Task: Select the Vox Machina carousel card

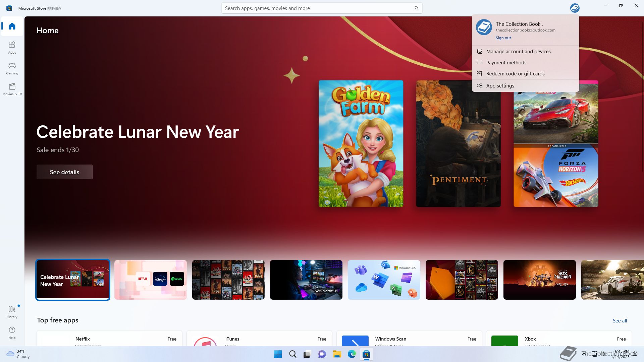Action: (540, 280)
